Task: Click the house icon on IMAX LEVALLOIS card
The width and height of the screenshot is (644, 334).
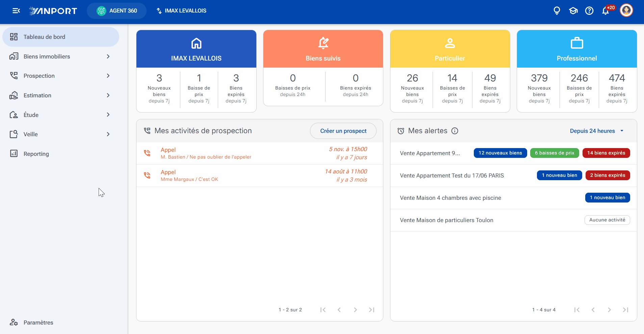Action: pos(196,43)
